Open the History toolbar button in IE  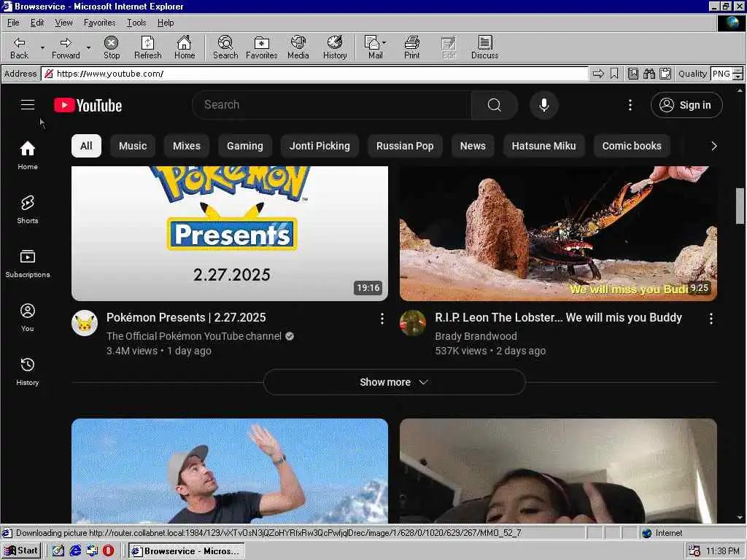coord(335,47)
